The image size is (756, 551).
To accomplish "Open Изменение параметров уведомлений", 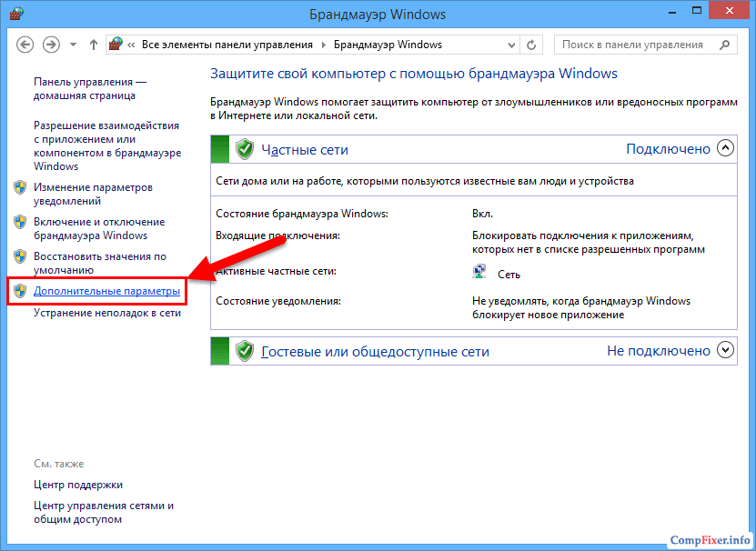I will point(93,194).
